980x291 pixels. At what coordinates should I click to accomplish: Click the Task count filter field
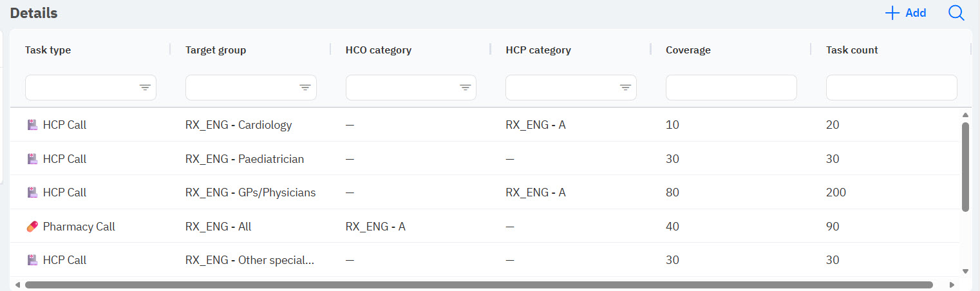pyautogui.click(x=891, y=88)
